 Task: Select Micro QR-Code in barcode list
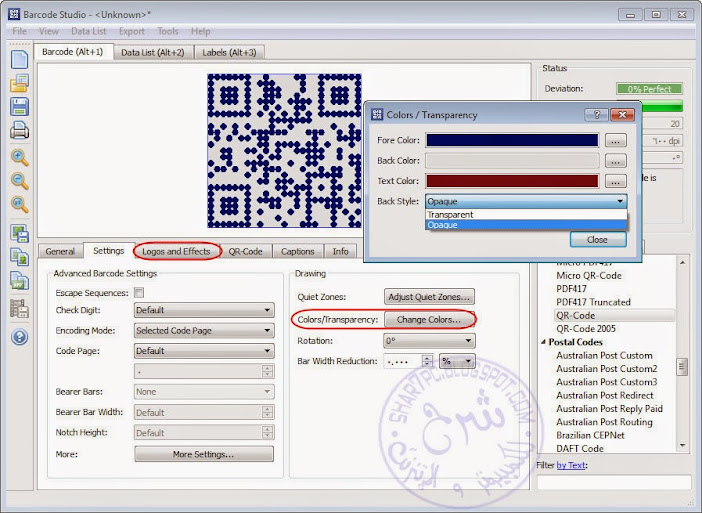coord(589,275)
